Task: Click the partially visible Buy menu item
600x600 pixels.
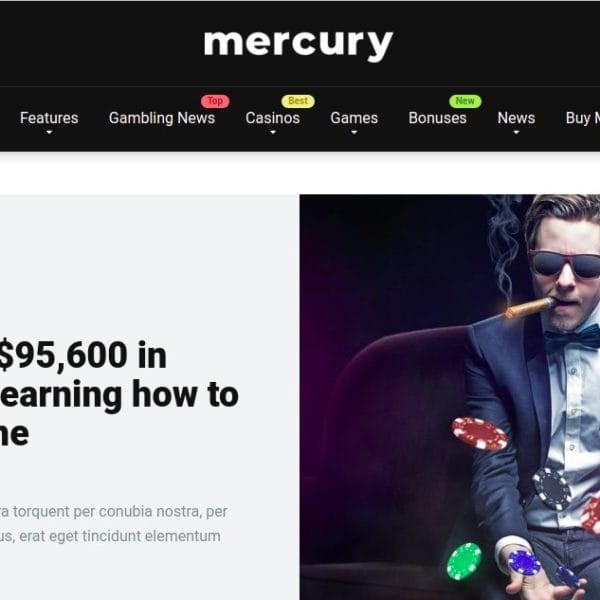Action: (582, 118)
